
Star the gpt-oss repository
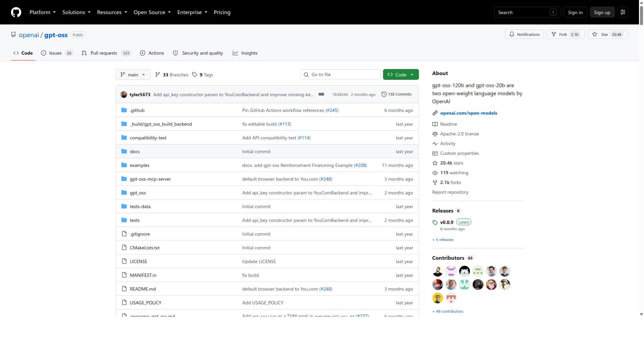click(x=608, y=34)
